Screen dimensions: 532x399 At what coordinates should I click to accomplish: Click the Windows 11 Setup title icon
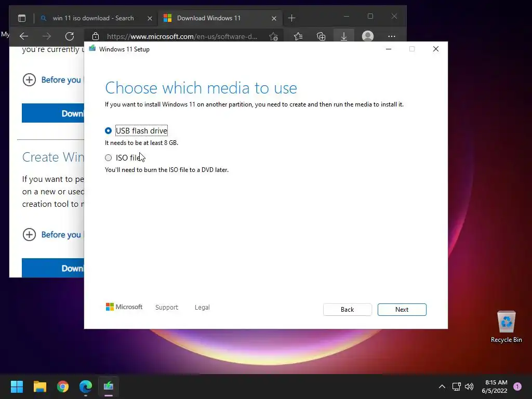pos(92,49)
